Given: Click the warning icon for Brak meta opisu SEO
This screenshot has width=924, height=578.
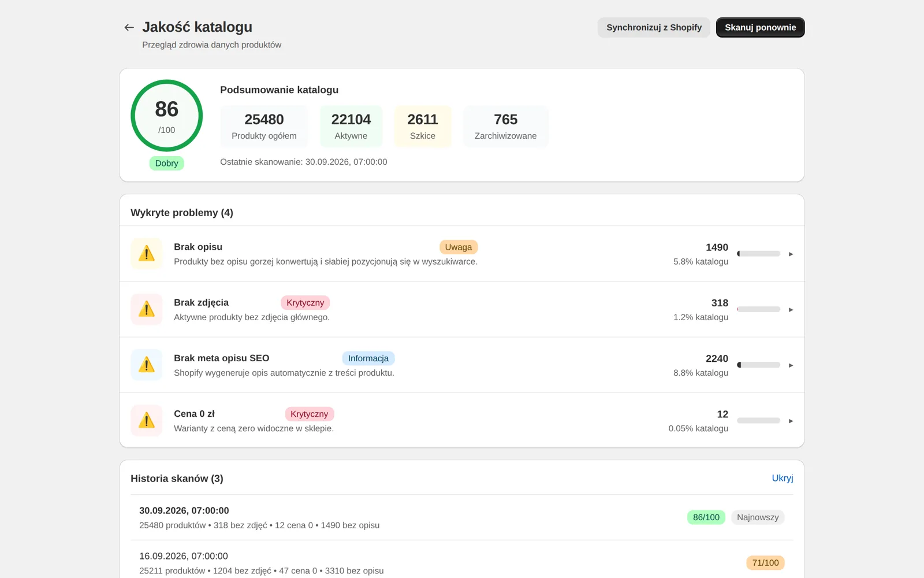Looking at the screenshot, I should [147, 365].
